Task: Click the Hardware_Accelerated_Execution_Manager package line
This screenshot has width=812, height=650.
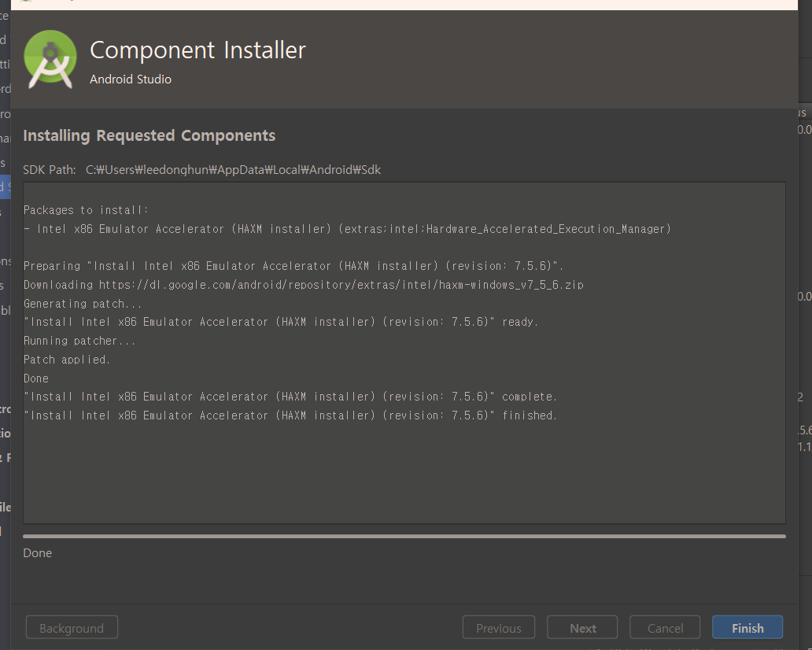Action: pyautogui.click(x=348, y=229)
